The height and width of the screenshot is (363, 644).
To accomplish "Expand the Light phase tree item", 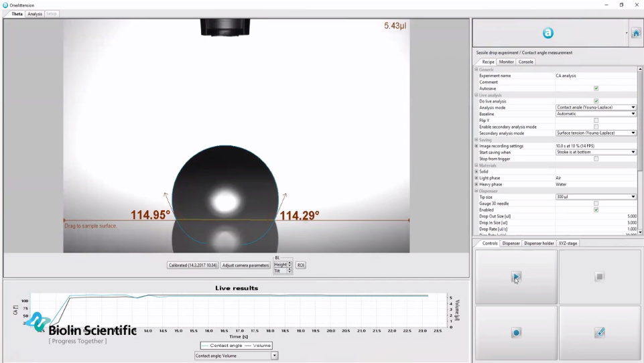I will (476, 178).
